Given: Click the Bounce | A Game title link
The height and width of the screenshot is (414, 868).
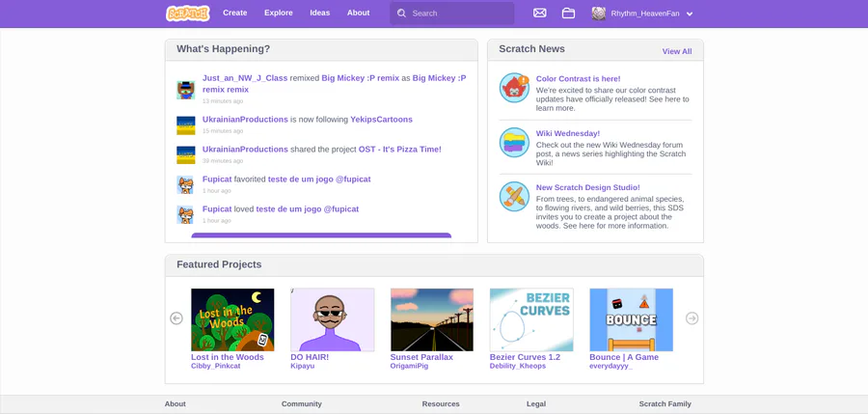Looking at the screenshot, I should (624, 357).
